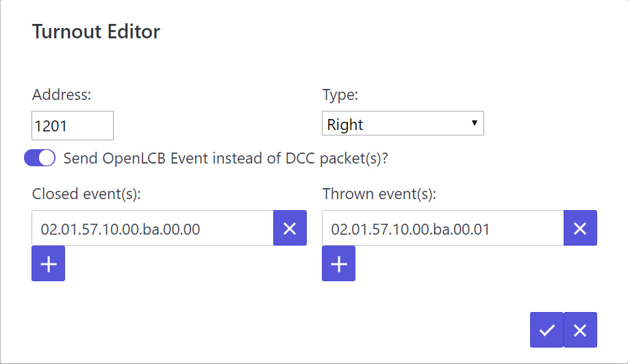
Task: Click the Type dropdown arrow
Action: pyautogui.click(x=474, y=123)
